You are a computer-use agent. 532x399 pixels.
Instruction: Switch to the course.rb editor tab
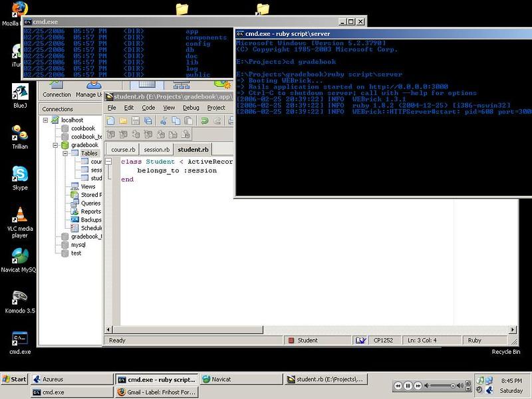124,150
